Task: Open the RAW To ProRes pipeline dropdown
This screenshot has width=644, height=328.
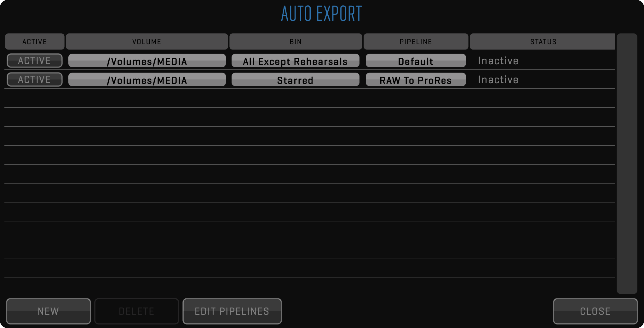Action: (416, 80)
